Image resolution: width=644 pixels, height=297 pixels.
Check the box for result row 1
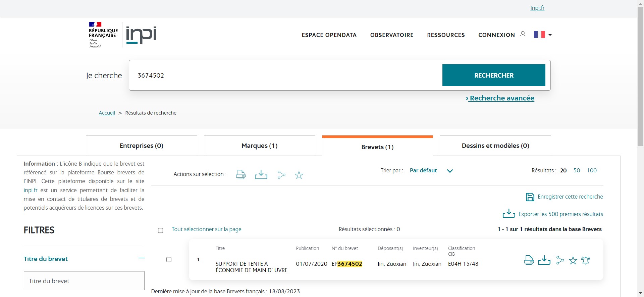point(169,259)
